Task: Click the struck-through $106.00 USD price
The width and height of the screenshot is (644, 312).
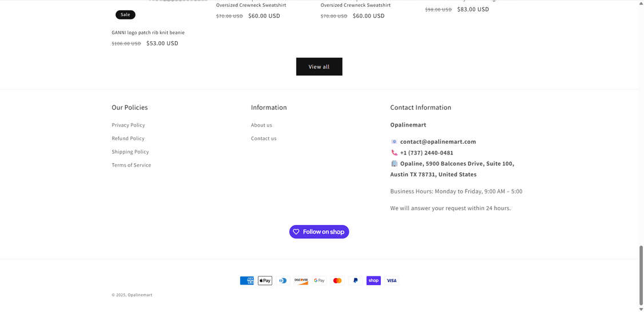Action: [126, 44]
